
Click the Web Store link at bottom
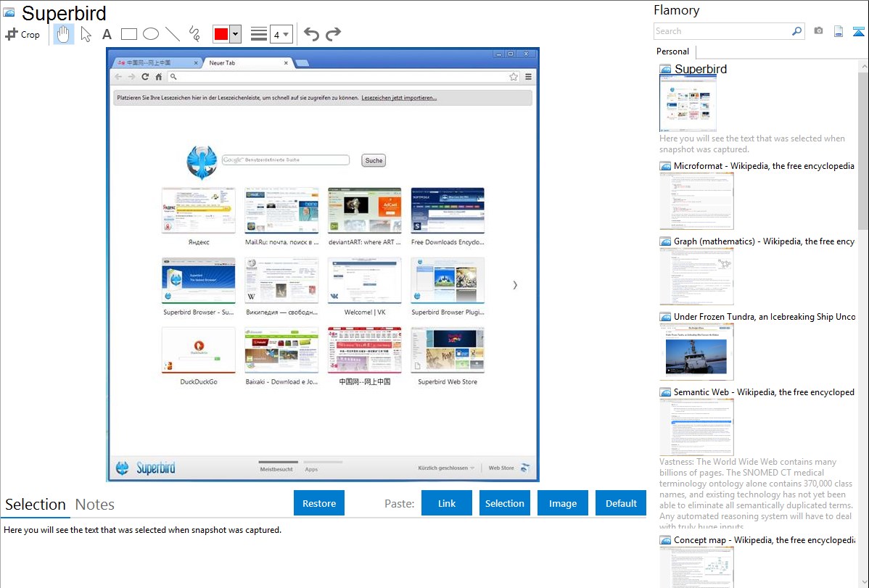[x=501, y=468]
